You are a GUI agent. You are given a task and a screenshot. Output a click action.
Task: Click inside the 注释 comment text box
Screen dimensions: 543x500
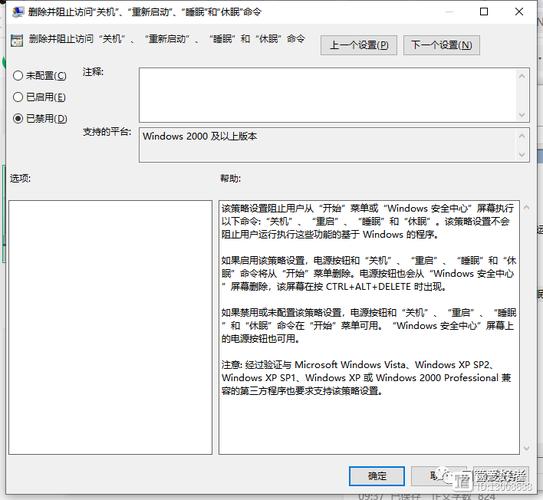328,95
